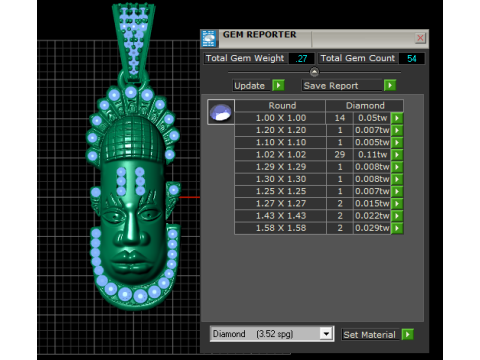Click the 0.015tw weight cell
Screen dimensions: 480x360
tap(372, 204)
